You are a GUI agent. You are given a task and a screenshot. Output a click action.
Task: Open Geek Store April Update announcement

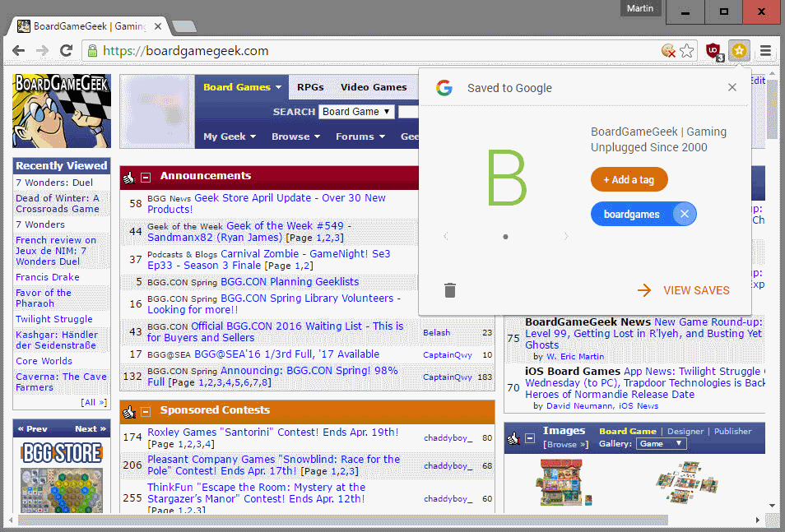click(x=267, y=203)
